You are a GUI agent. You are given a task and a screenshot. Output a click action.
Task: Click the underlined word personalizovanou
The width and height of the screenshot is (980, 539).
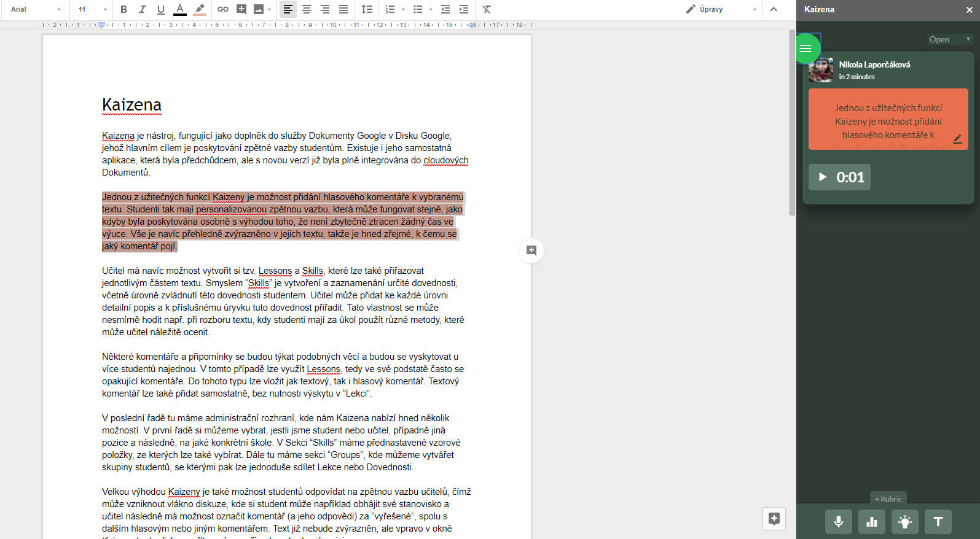[232, 209]
